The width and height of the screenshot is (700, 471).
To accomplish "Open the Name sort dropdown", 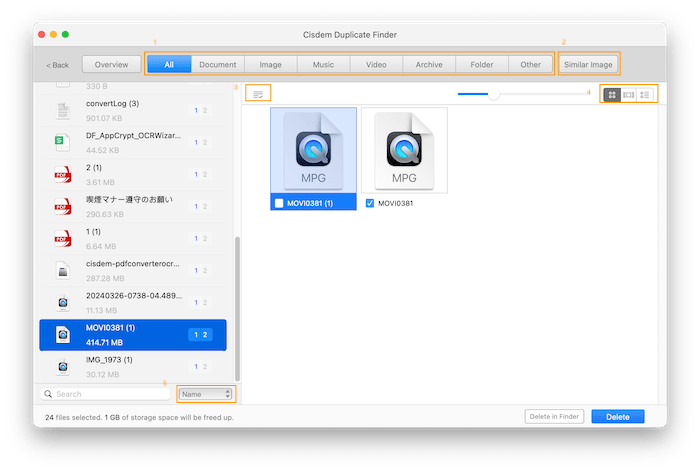I will click(x=205, y=394).
